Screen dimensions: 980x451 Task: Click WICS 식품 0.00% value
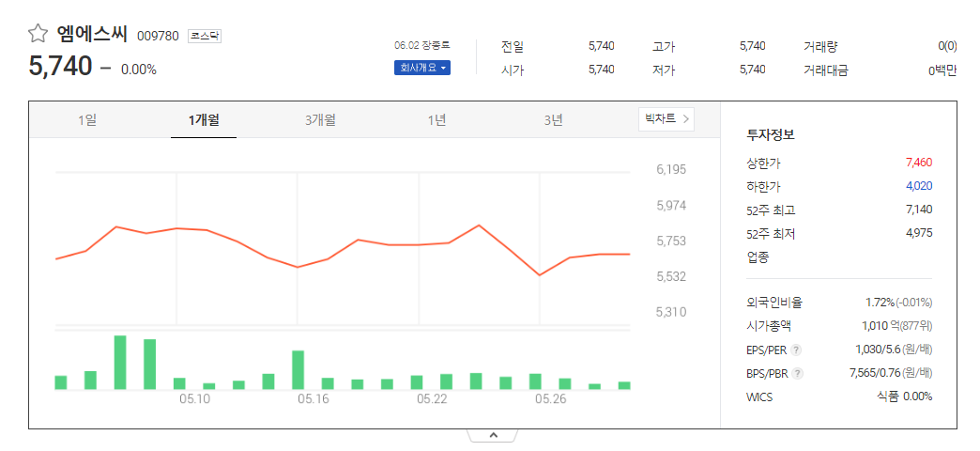pos(905,397)
